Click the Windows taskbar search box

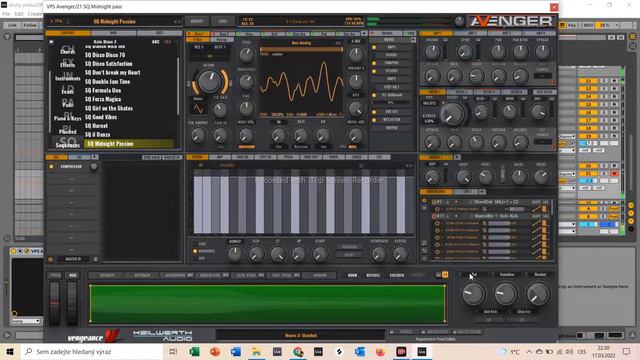tap(92, 351)
